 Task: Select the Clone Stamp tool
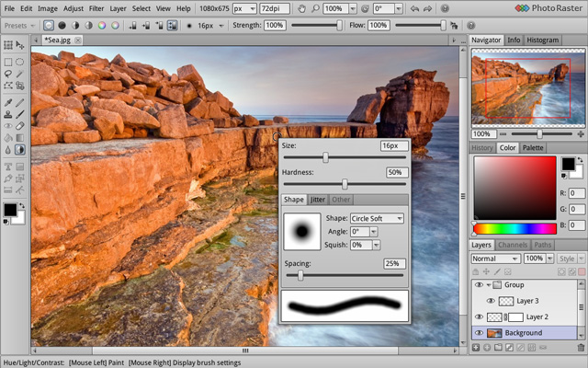click(x=8, y=114)
